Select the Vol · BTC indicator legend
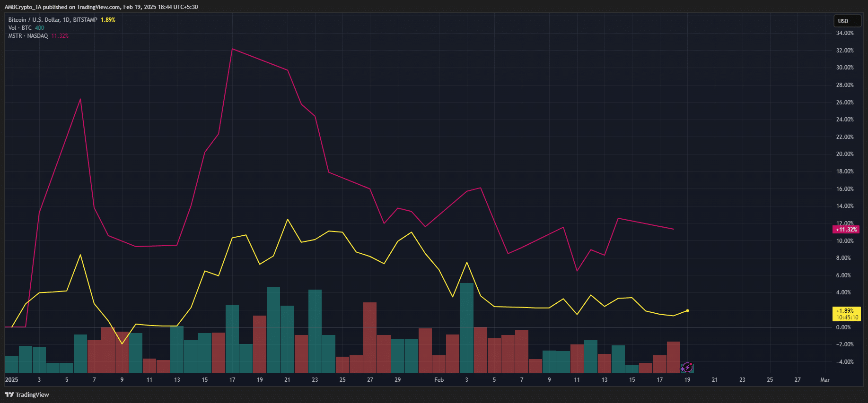Viewport: 868px width, 403px height. (x=20, y=28)
